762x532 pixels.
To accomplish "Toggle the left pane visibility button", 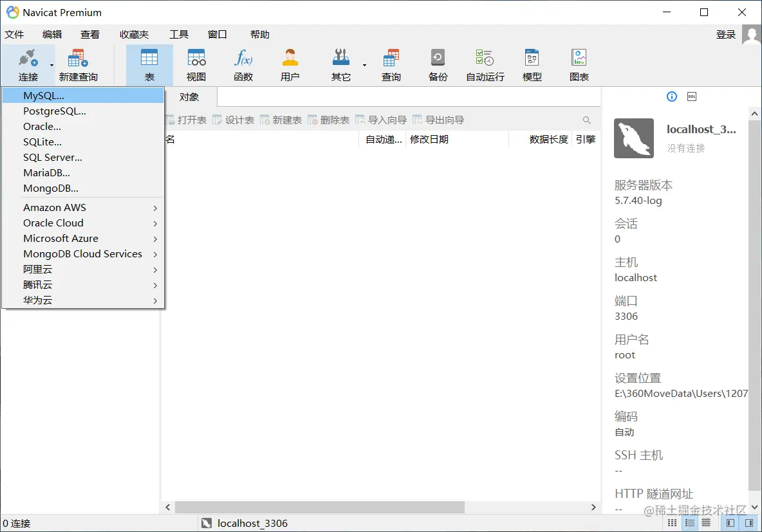I will pos(730,523).
